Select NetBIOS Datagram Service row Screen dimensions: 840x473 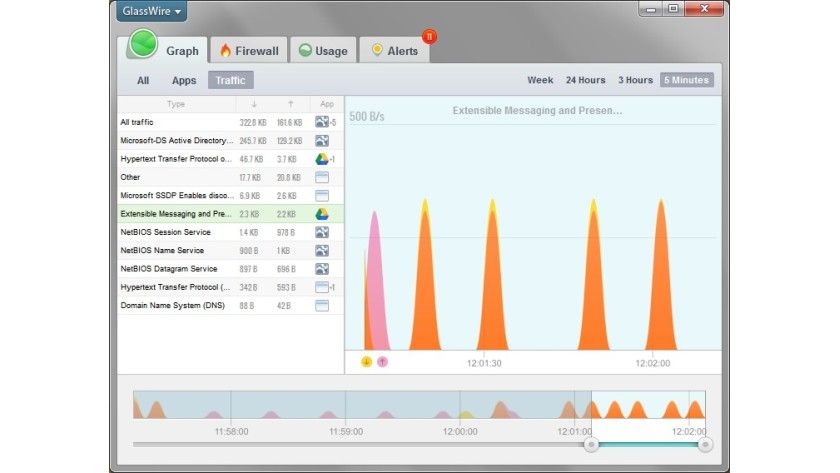coord(230,268)
